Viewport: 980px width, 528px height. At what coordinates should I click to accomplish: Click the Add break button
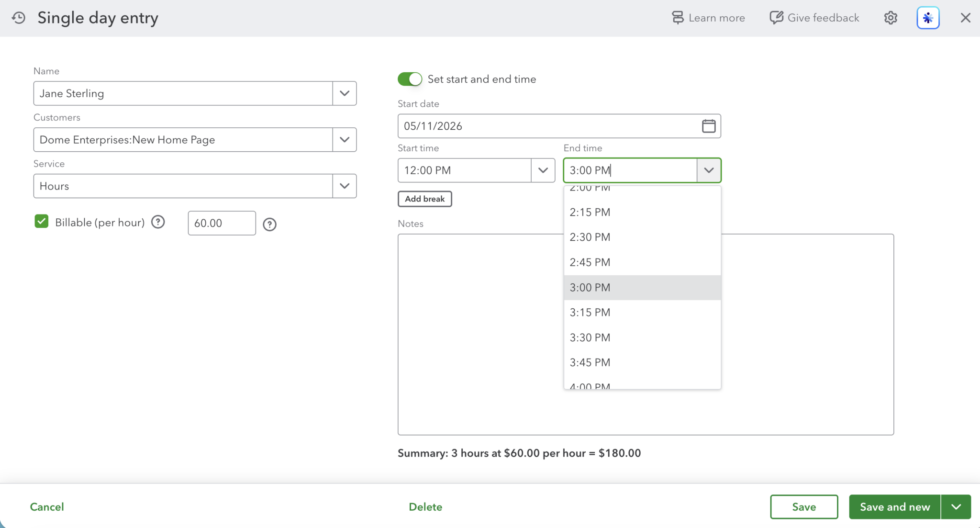[x=425, y=199]
